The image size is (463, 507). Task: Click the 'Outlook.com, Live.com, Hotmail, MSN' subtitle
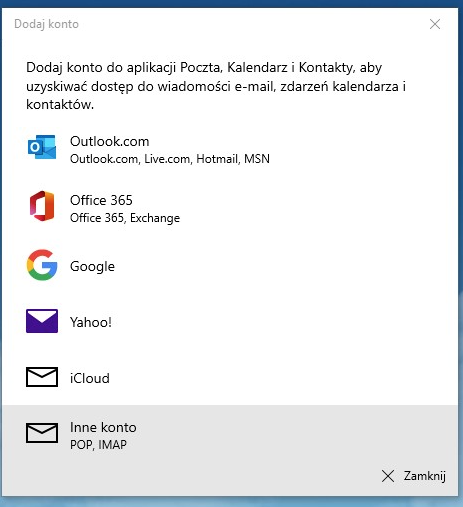click(x=170, y=159)
